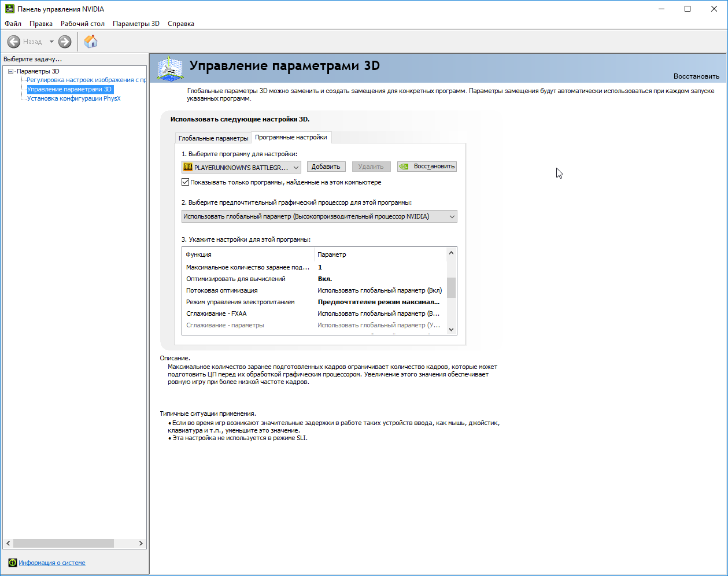Select Режим управления электропитанием row

(314, 302)
